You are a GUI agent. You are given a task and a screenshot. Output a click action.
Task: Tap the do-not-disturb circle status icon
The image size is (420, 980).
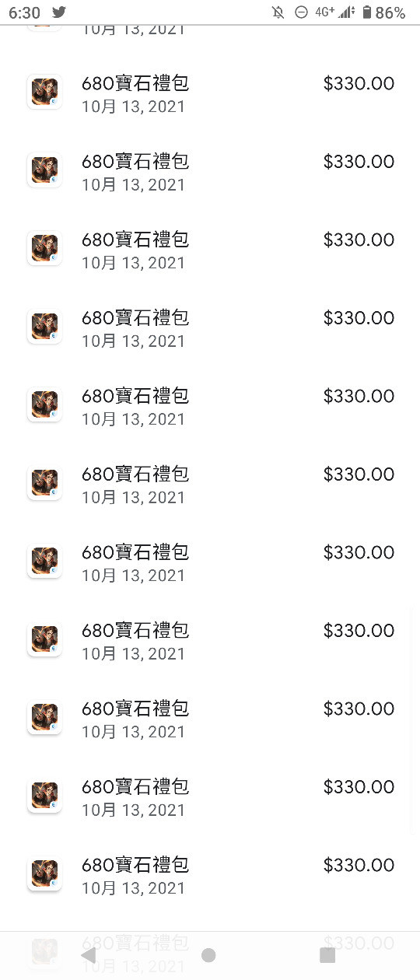pyautogui.click(x=301, y=12)
